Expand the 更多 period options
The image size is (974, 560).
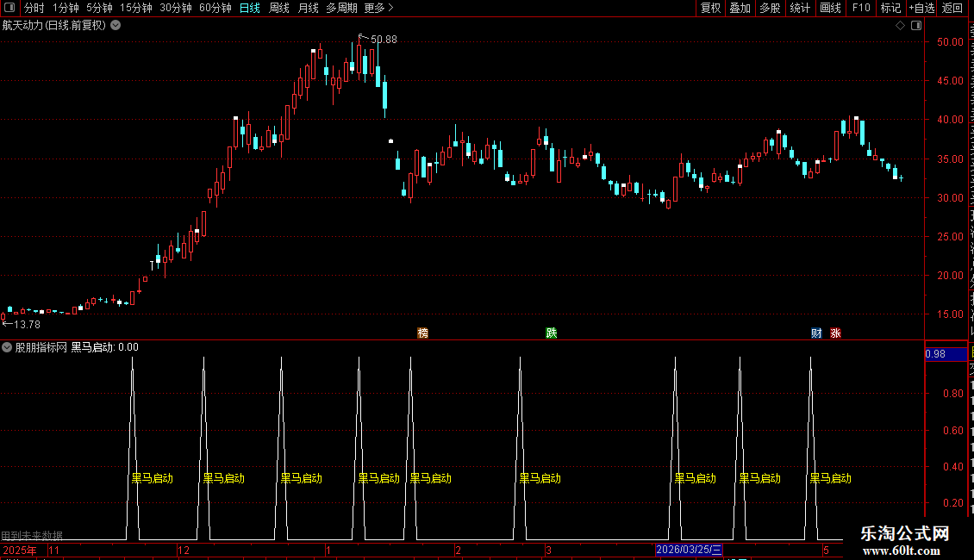click(x=379, y=8)
